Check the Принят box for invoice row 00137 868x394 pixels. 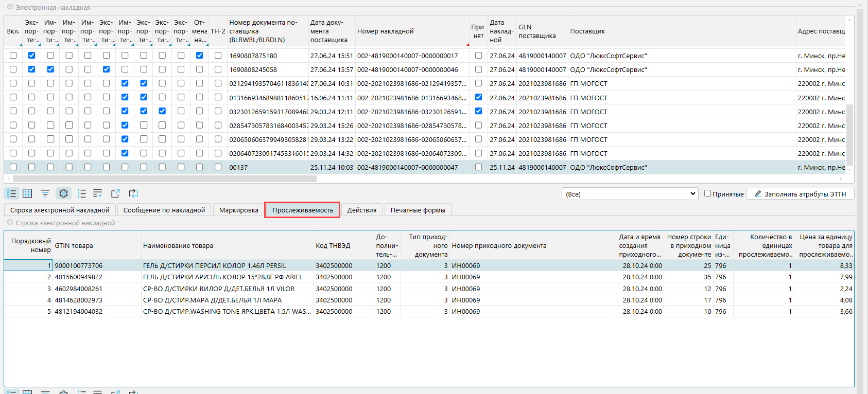478,167
